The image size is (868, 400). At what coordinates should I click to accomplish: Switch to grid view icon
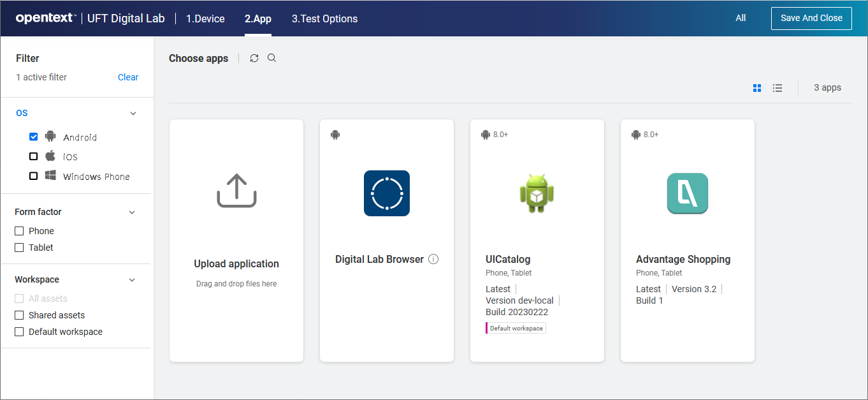757,88
